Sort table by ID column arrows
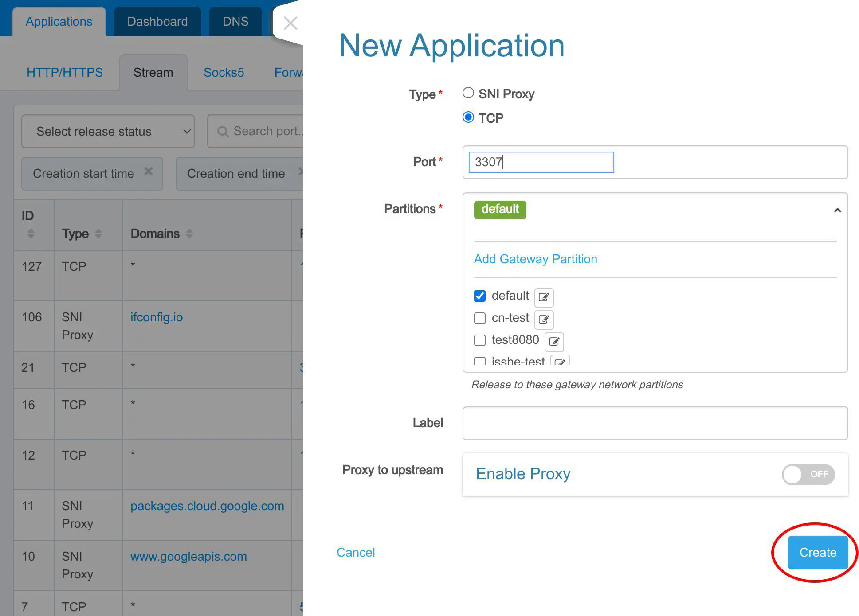The image size is (859, 616). pos(31,233)
